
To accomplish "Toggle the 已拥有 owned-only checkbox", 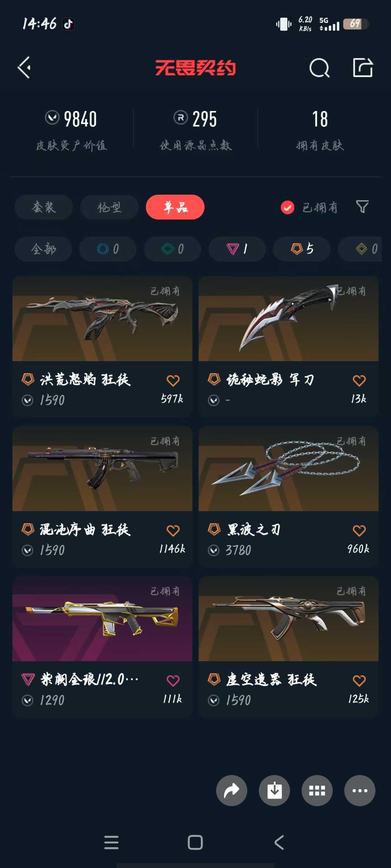I will tap(287, 207).
